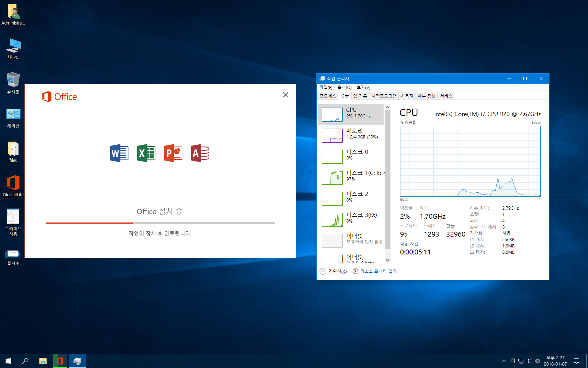This screenshot has width=588, height=368.
Task: Click the Task Manager title bar icon
Action: 322,79
